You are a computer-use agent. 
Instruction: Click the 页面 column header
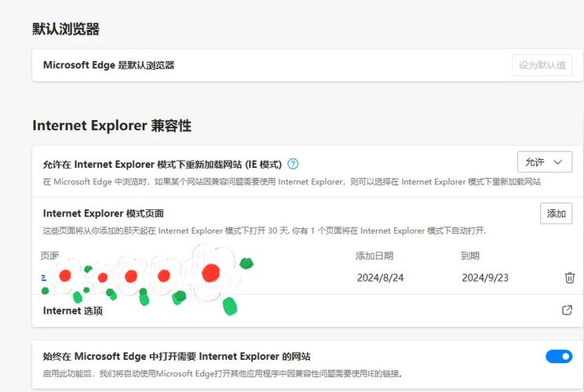coord(49,256)
